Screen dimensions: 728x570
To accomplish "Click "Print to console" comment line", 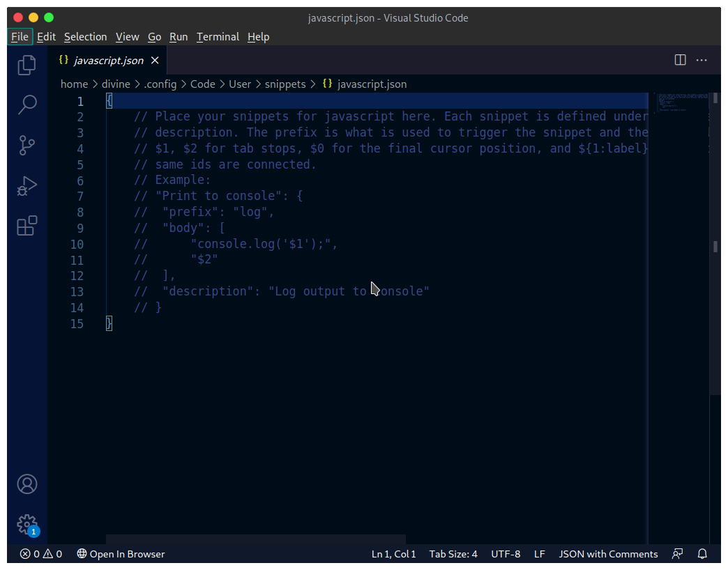I will pos(219,196).
